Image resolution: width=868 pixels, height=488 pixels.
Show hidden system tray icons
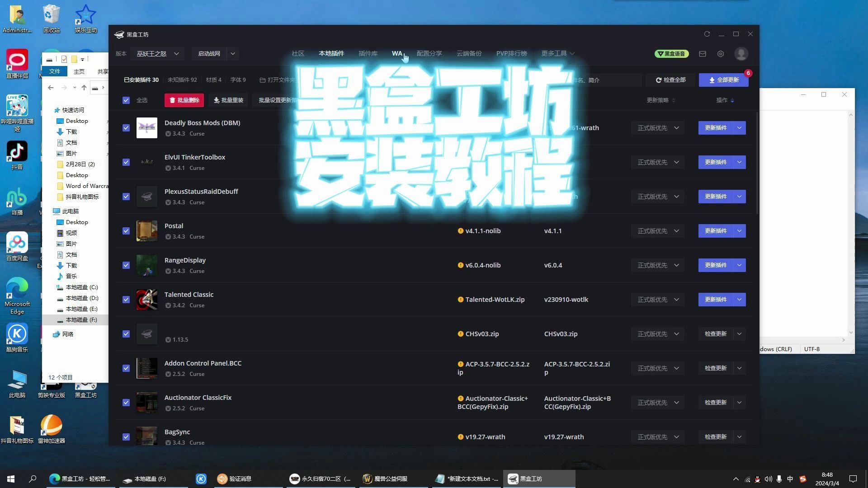(x=736, y=479)
